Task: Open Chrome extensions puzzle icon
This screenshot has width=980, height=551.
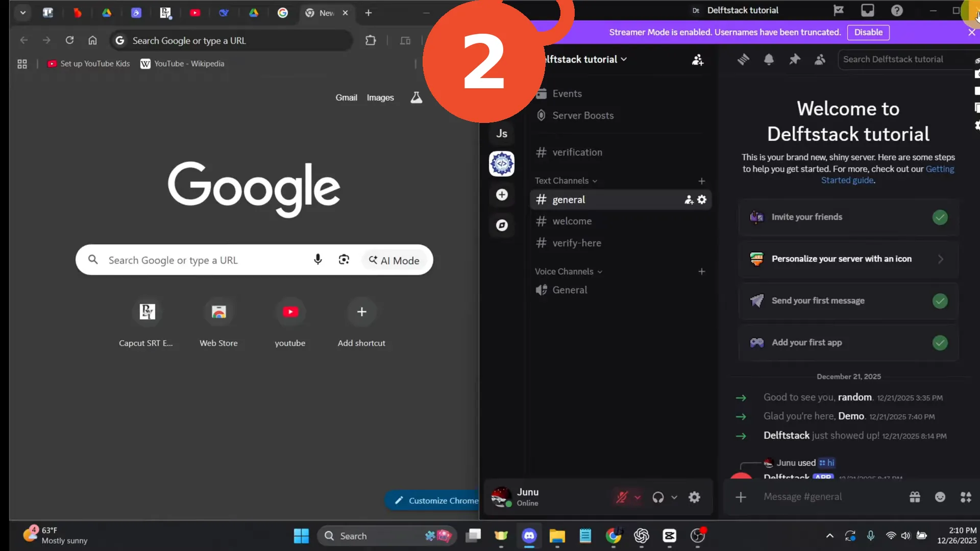Action: coord(371,40)
